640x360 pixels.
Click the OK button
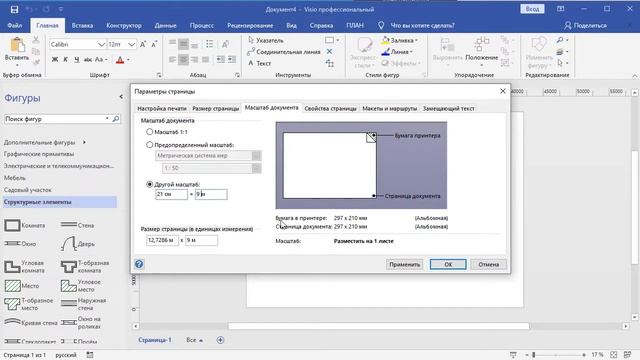click(448, 264)
